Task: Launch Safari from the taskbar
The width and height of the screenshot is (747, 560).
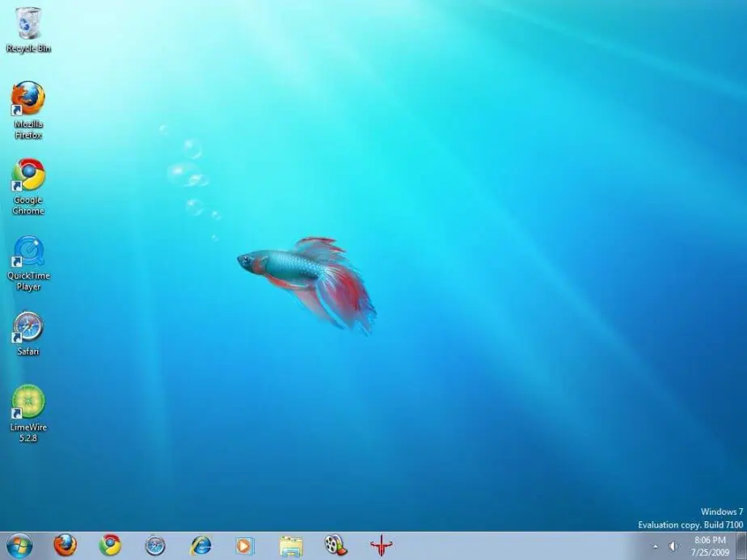Action: [x=155, y=545]
